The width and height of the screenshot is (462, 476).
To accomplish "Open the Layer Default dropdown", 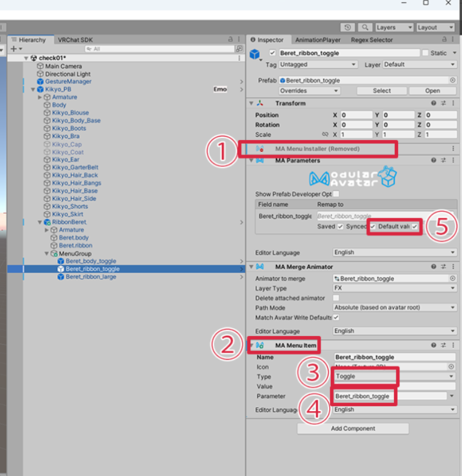I will pos(419,64).
